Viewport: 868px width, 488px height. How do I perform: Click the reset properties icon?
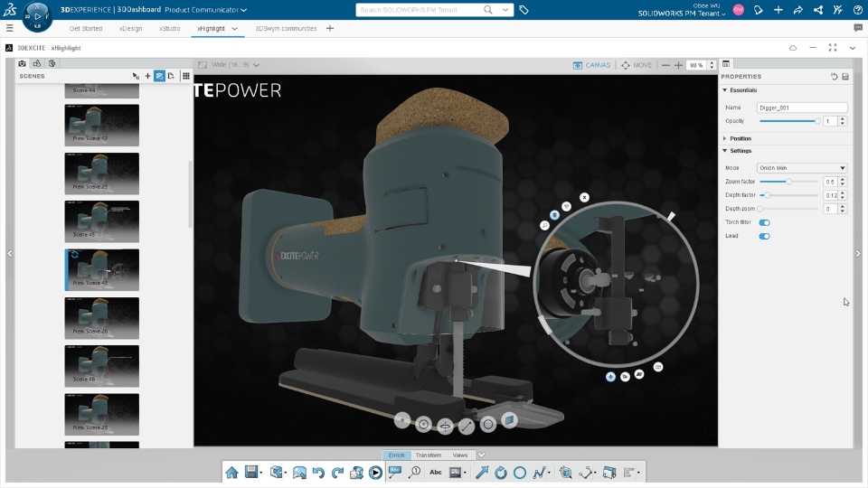(835, 76)
